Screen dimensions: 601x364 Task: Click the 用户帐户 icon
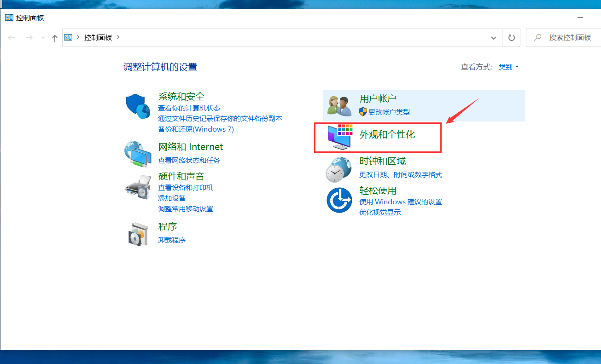coord(339,105)
